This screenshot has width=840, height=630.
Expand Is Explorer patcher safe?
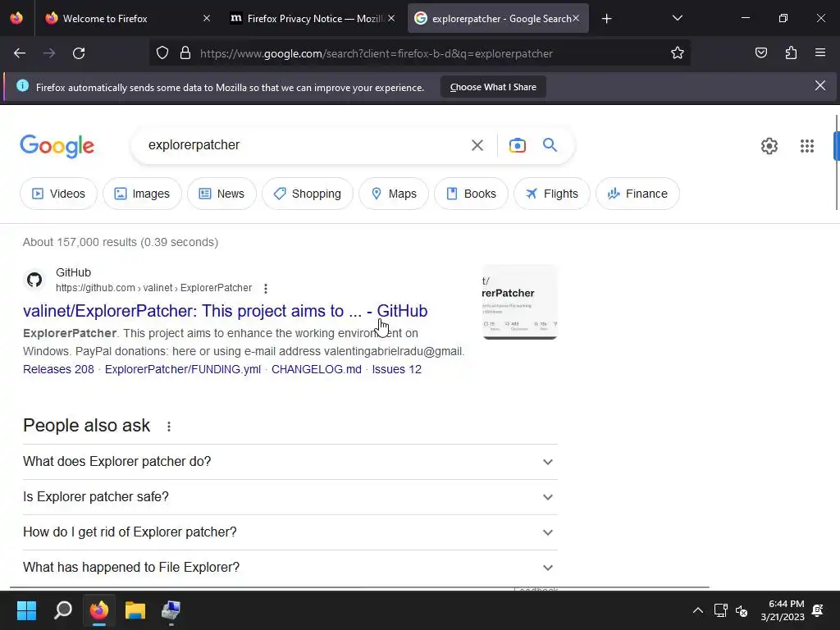tap(290, 497)
